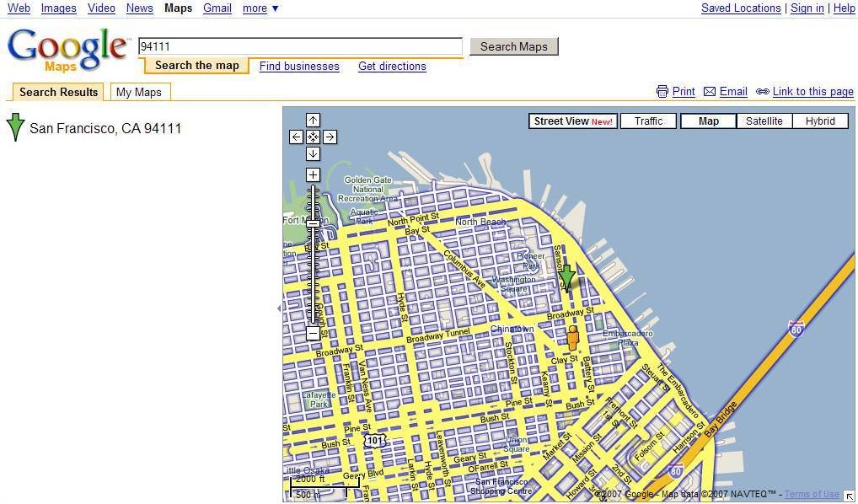Click the green marker on the map
This screenshot has height=504, width=858.
coord(567,278)
